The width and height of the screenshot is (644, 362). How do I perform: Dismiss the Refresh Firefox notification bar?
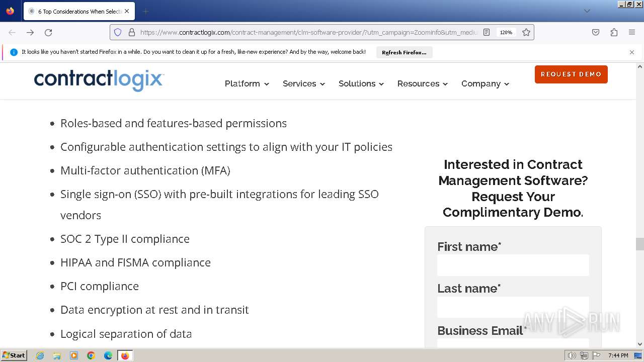632,52
